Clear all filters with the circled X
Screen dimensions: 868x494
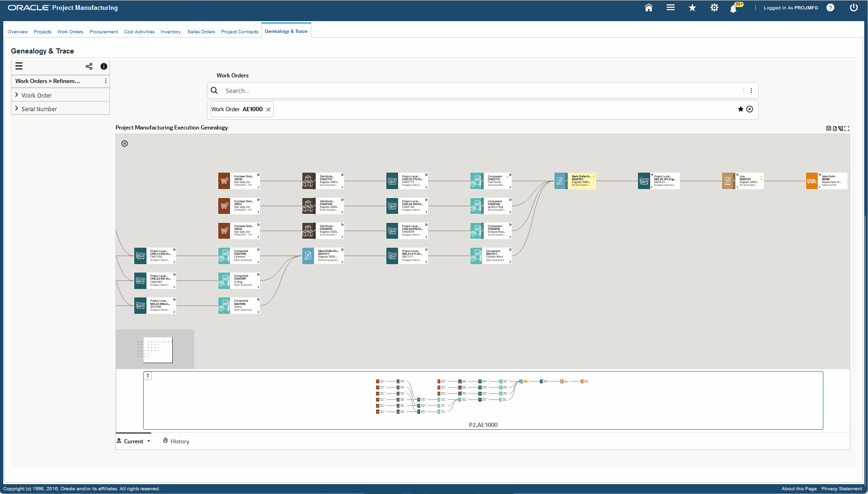coord(750,109)
